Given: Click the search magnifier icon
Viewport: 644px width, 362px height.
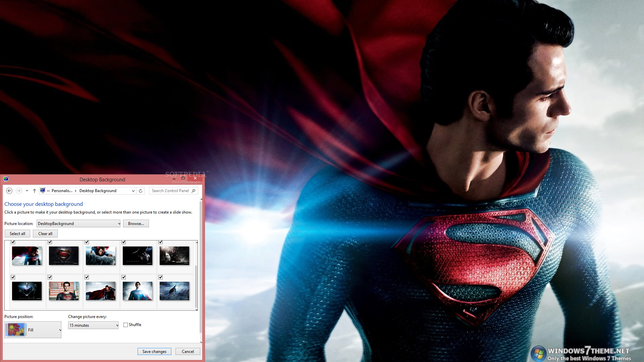Looking at the screenshot, I should pos(194,191).
